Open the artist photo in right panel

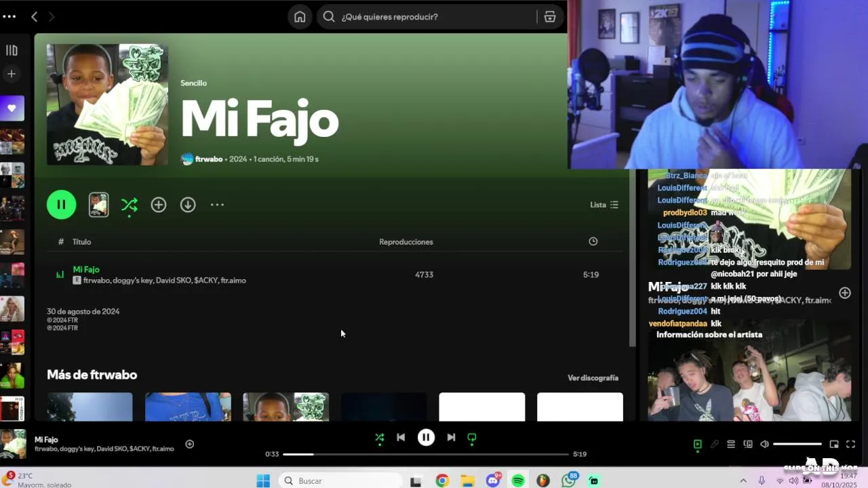pos(749,371)
